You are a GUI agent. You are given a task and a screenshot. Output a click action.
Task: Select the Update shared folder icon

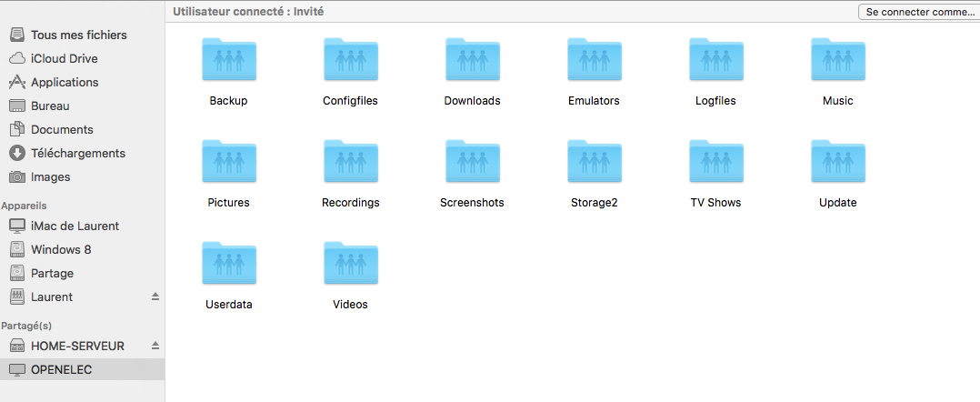point(838,161)
